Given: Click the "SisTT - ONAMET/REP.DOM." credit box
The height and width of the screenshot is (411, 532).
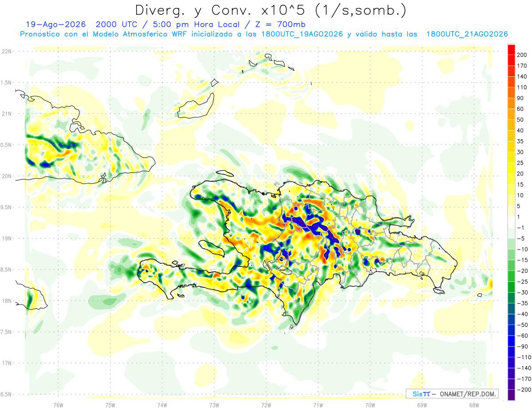Looking at the screenshot, I should click(452, 394).
